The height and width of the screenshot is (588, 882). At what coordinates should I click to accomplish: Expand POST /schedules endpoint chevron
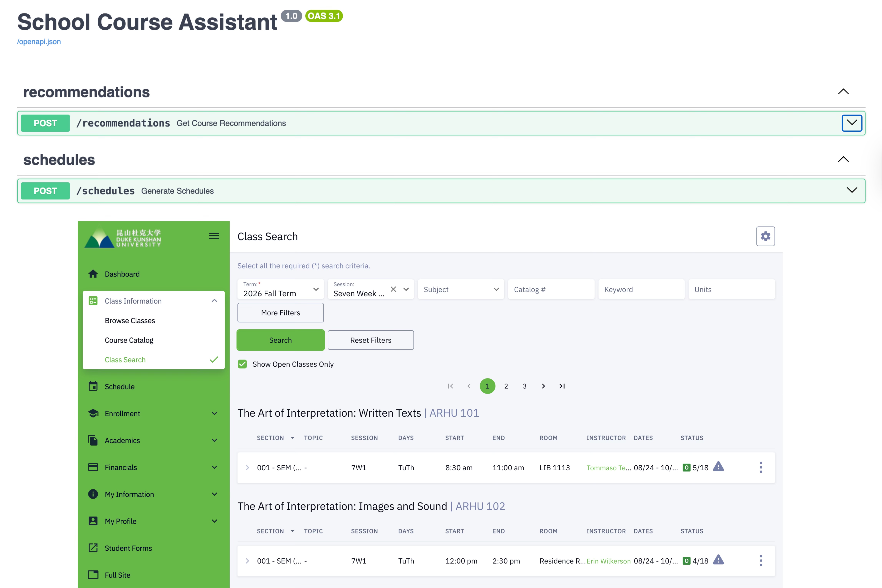coord(852,190)
